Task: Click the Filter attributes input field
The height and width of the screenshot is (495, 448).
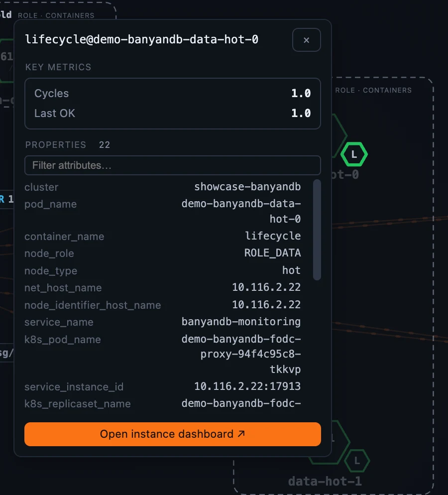Action: click(x=173, y=165)
